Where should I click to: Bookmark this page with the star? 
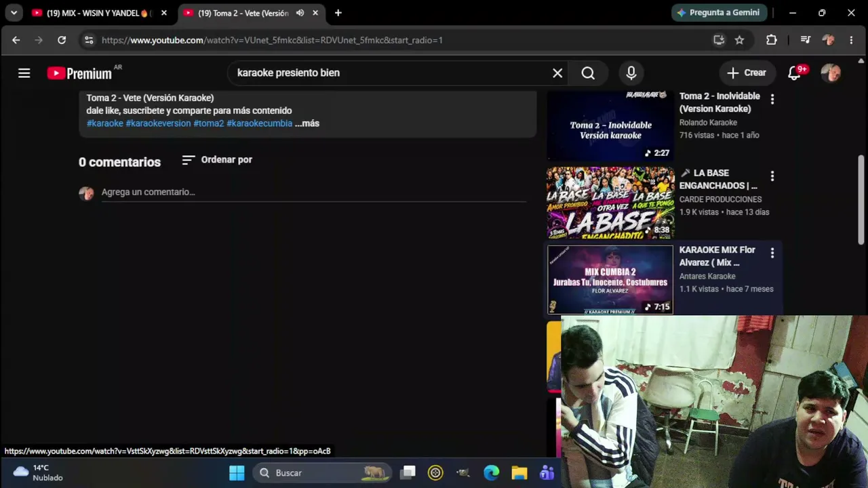coord(740,40)
